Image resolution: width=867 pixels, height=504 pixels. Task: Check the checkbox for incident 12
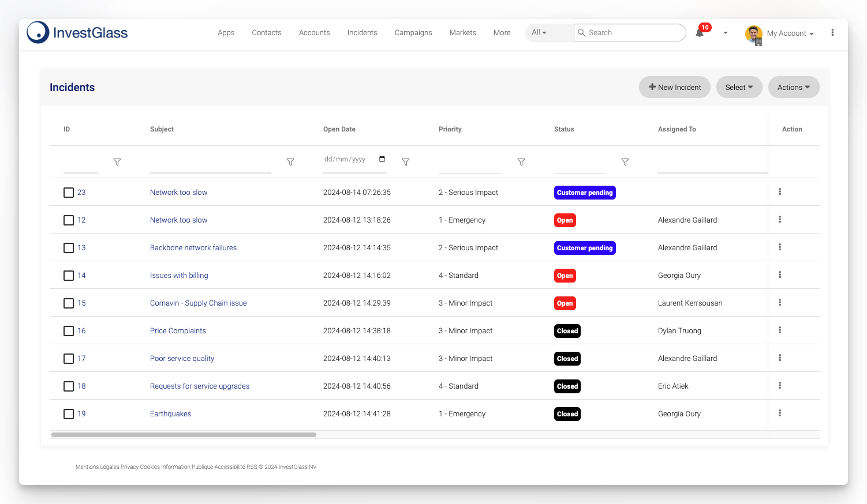(69, 220)
